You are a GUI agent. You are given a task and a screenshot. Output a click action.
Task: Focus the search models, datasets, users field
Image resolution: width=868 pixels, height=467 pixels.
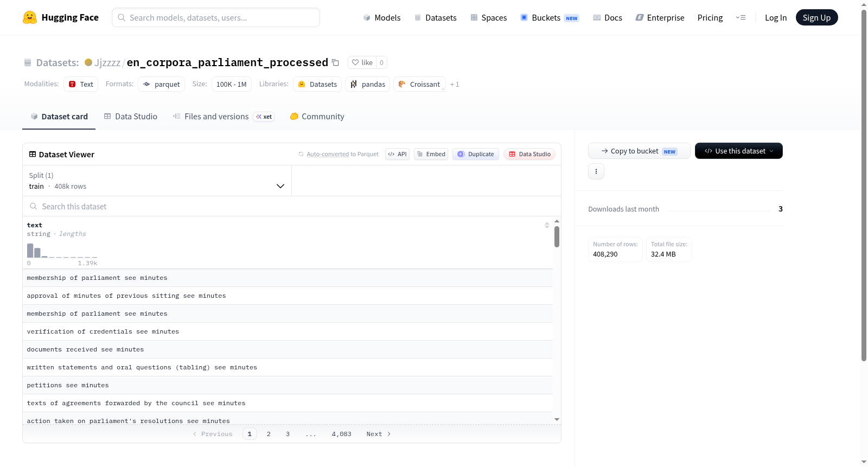coord(216,17)
